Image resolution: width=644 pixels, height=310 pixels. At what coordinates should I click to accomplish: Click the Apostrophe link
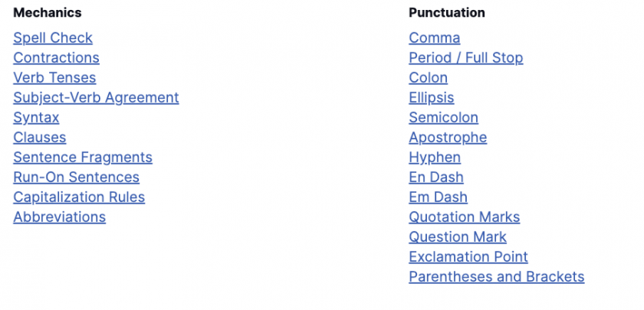tap(448, 137)
